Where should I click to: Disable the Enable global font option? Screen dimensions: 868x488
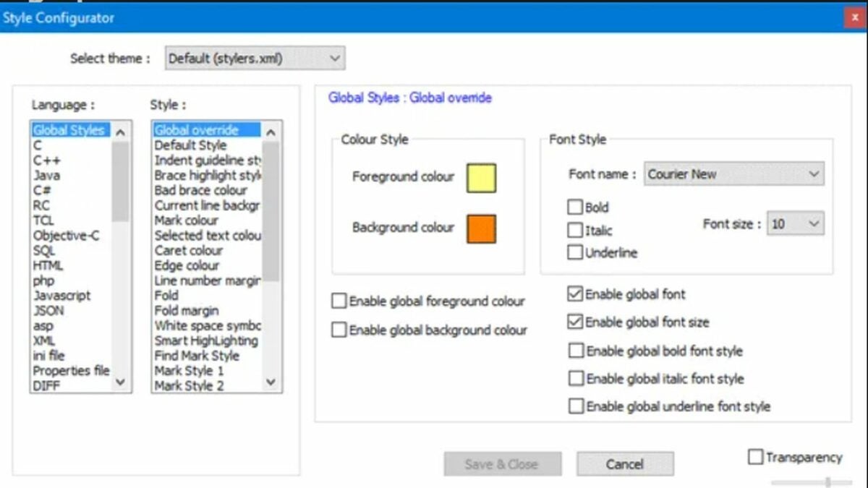click(576, 294)
